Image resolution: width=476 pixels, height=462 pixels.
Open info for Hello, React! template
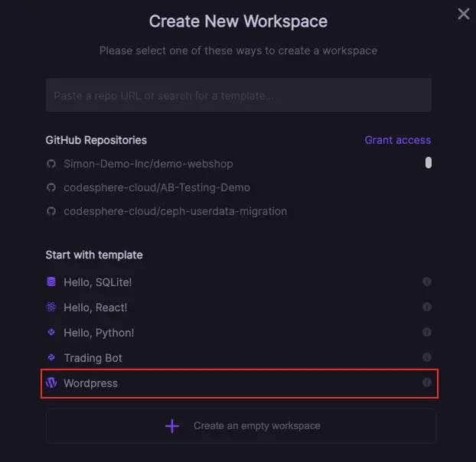point(427,307)
